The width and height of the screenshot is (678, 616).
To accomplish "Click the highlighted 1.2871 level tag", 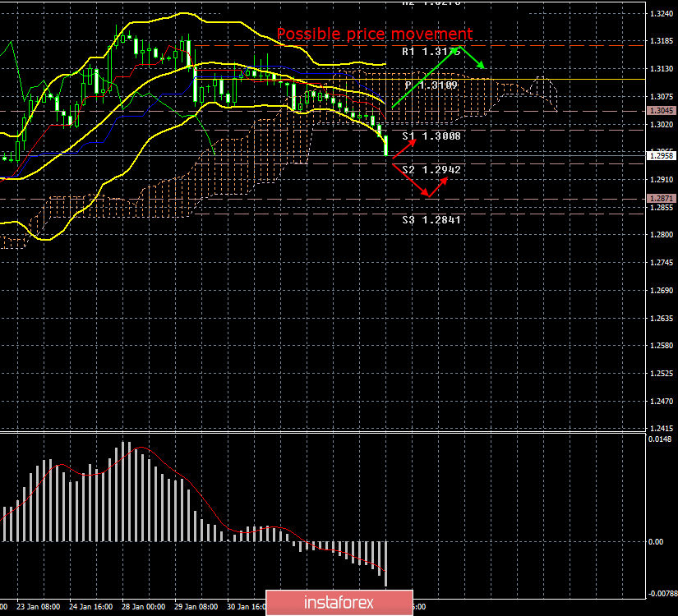I will [662, 199].
